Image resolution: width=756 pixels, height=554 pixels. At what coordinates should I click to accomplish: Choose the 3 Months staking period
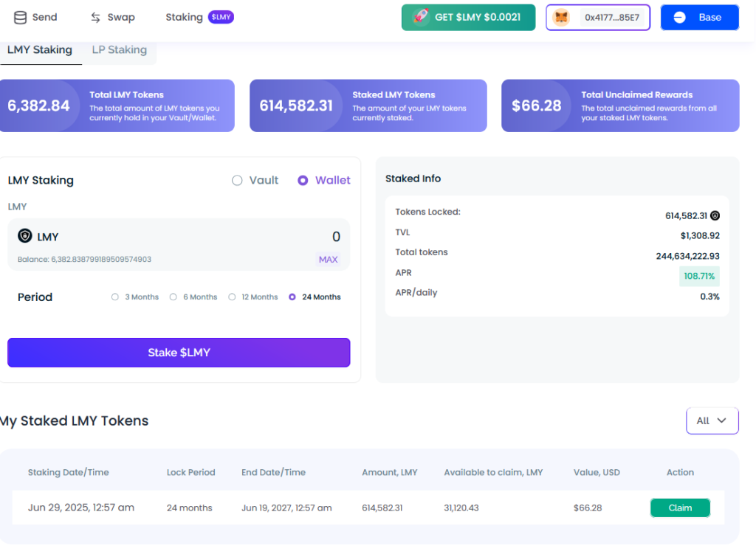point(114,297)
